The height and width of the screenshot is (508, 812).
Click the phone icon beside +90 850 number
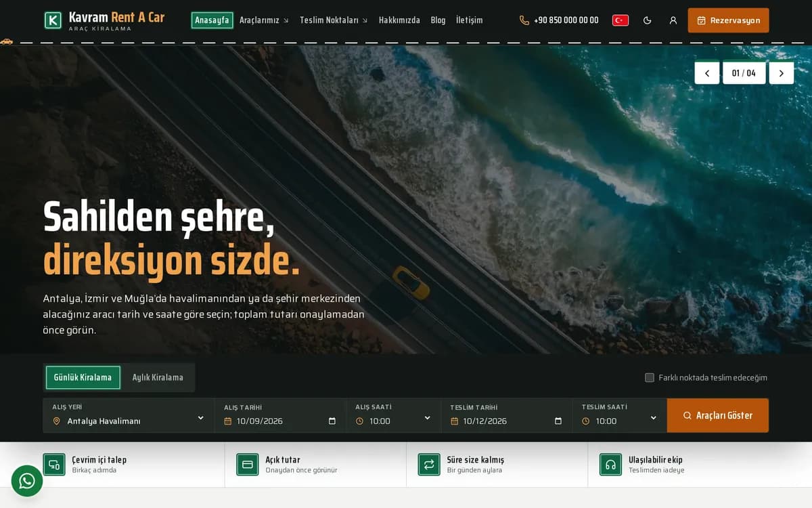pyautogui.click(x=524, y=20)
